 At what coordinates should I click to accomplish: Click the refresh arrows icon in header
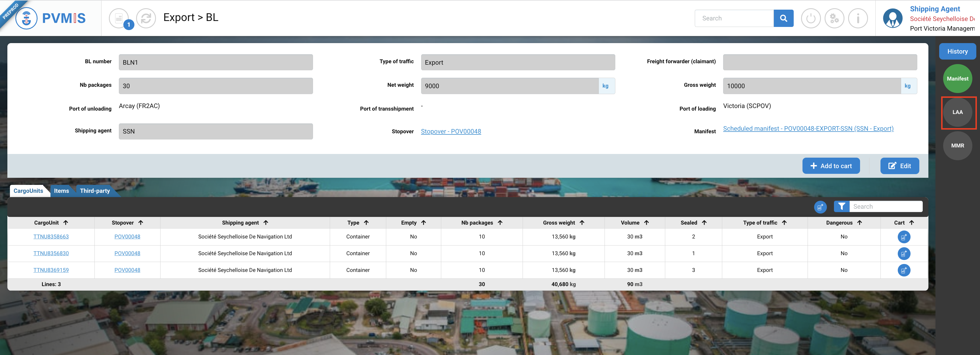coord(146,18)
